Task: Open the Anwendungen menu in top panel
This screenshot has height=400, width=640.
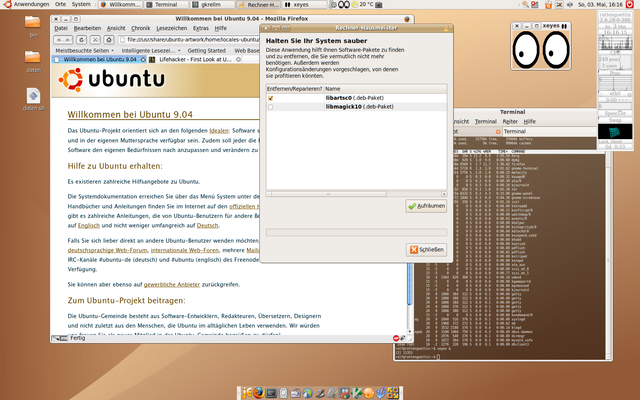Action: 27,4
